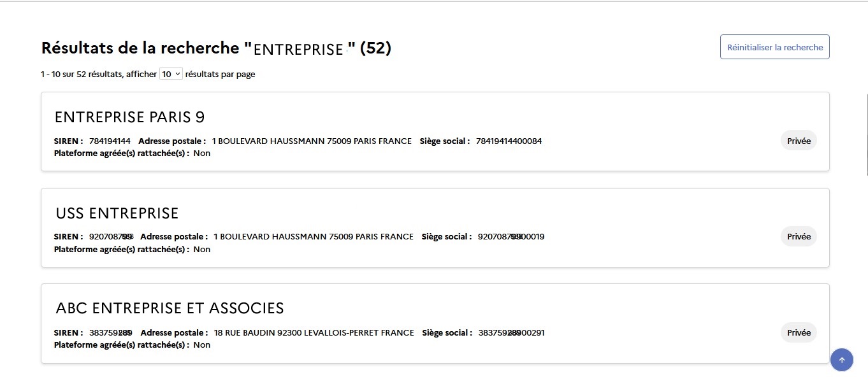This screenshot has height=377, width=868.
Task: Click the Privée tag on ENTREPRISE PARIS 9
Action: [799, 141]
